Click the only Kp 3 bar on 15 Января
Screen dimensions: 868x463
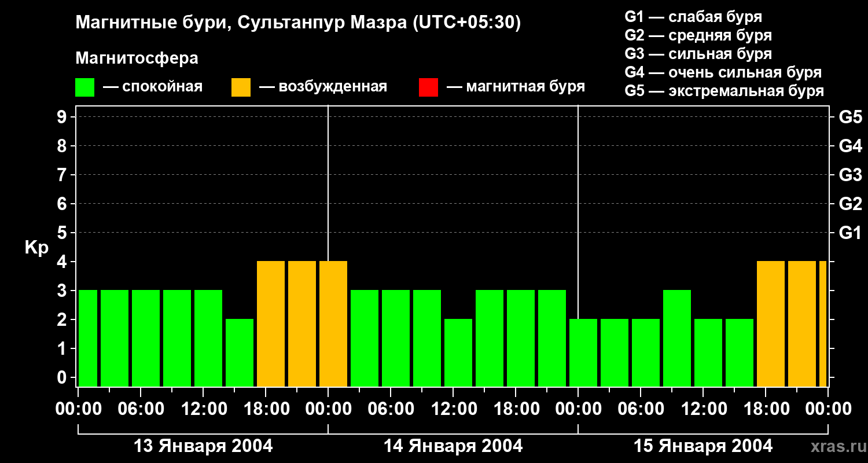coord(677,338)
